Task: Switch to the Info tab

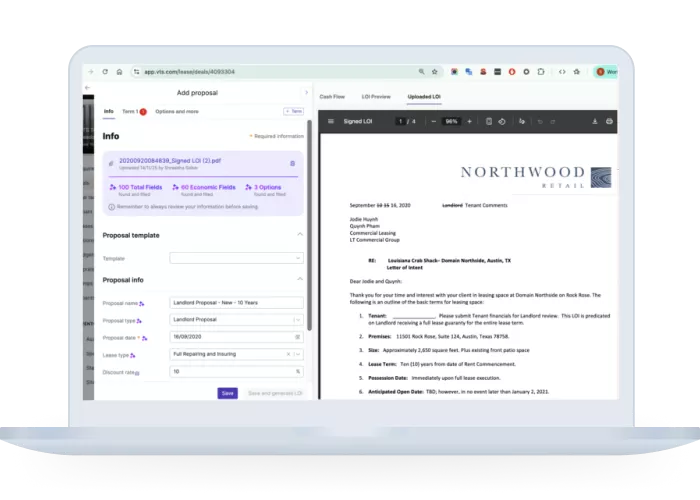Action: click(109, 111)
